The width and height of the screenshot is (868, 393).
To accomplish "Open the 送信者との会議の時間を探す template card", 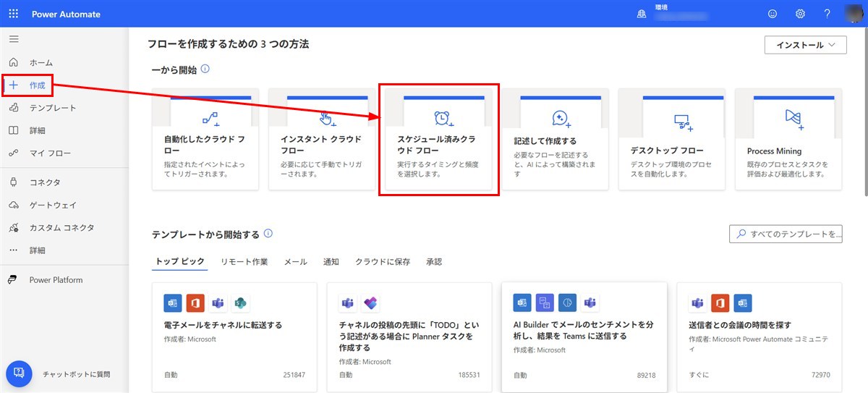I will click(x=759, y=337).
